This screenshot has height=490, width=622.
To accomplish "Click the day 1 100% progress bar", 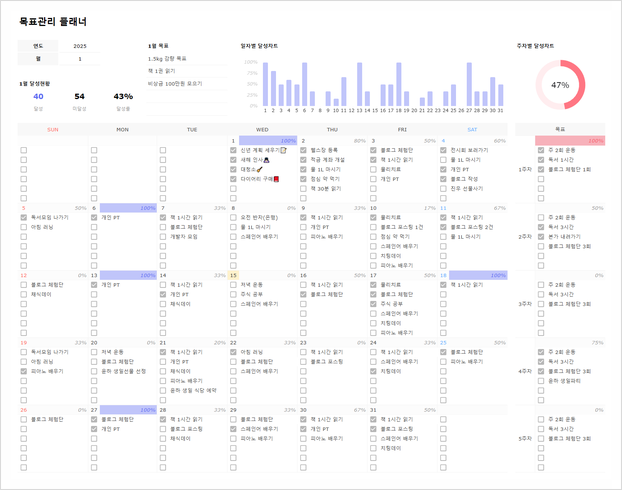I will (268, 140).
